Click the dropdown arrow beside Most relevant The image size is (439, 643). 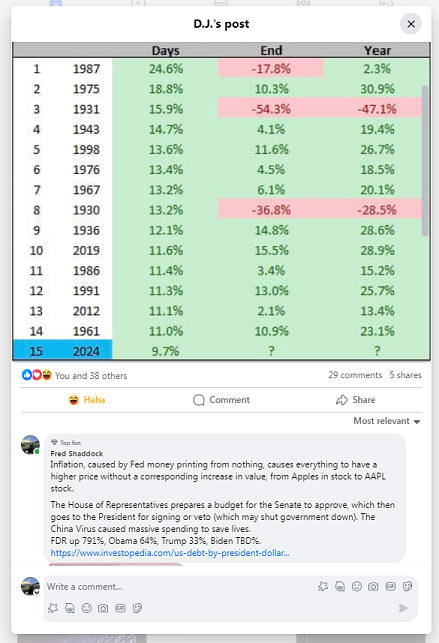417,422
